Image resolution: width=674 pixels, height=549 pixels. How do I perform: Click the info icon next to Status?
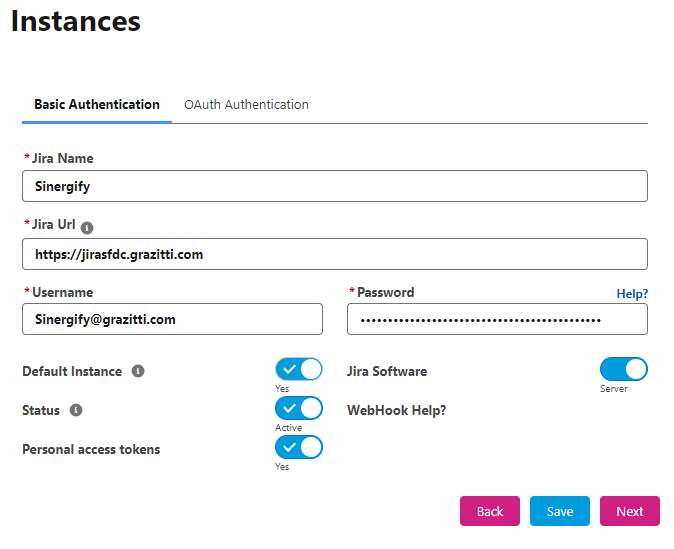click(76, 410)
